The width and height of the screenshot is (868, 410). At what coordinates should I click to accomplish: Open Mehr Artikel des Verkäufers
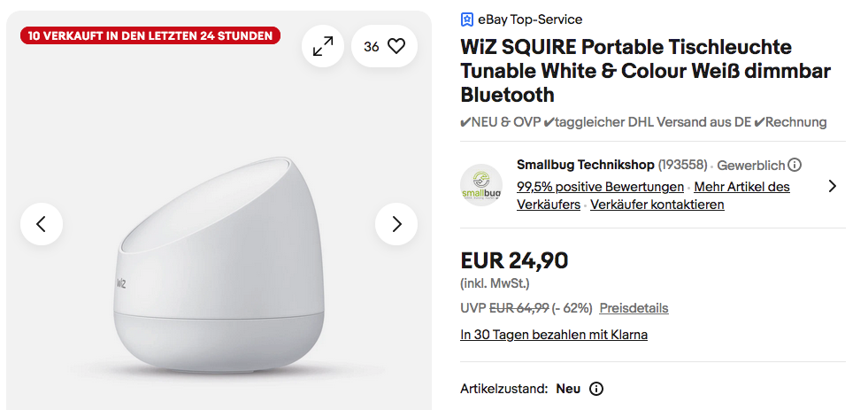click(741, 187)
